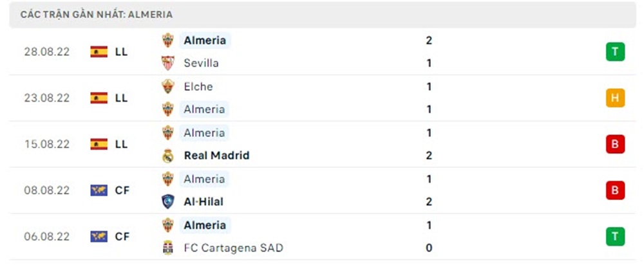Click the green T badge for Cartagena match
644x265 pixels.
click(x=615, y=237)
